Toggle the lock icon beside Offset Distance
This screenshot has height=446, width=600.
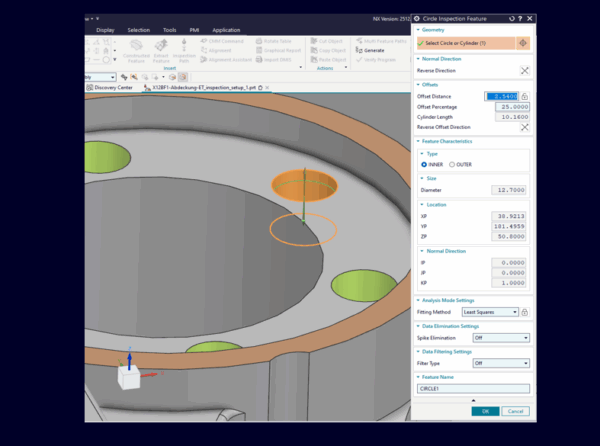tap(525, 95)
